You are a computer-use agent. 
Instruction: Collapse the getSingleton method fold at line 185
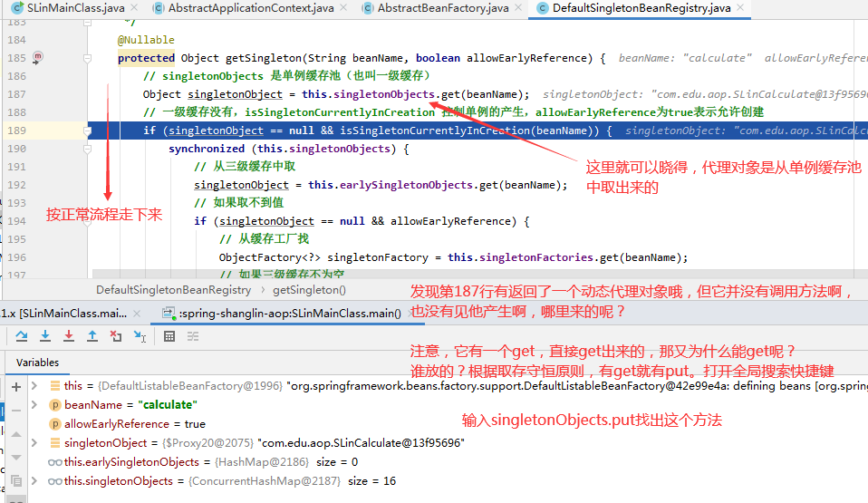tap(88, 58)
